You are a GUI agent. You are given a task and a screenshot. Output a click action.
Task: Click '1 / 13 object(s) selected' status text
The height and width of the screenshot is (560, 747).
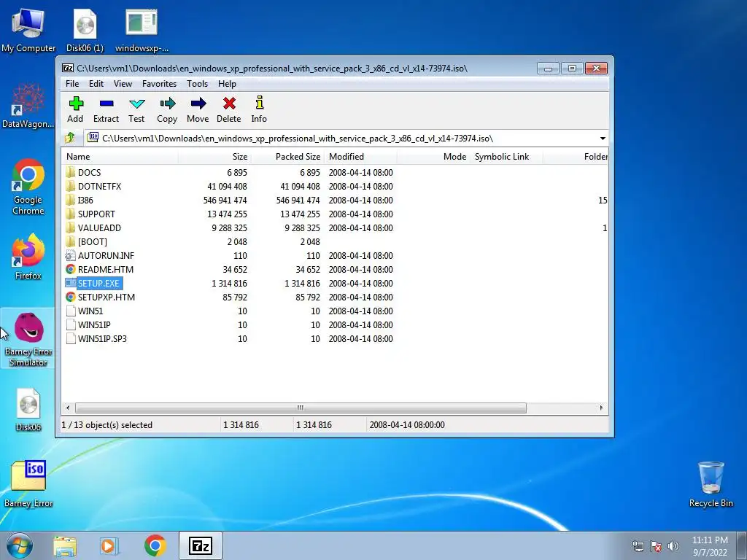pos(107,425)
